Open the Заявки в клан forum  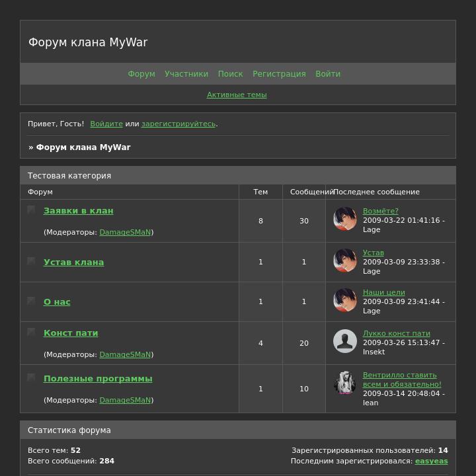[79, 211]
